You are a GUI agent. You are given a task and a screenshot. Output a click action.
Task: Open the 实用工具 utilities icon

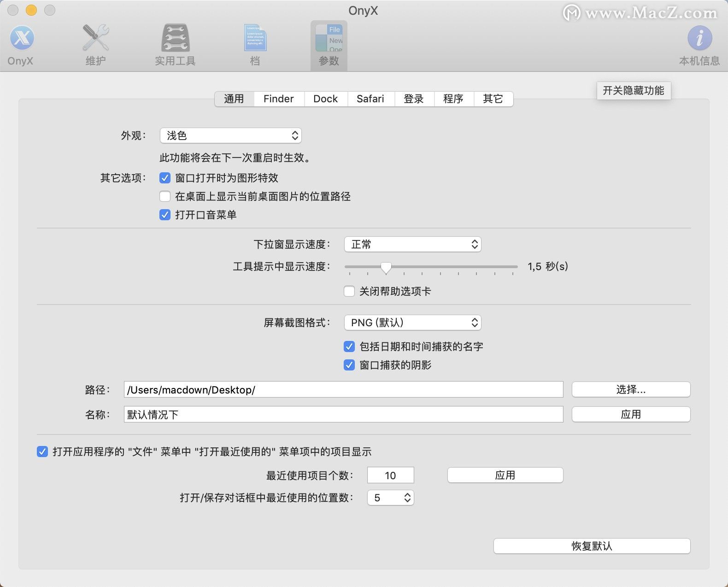175,45
